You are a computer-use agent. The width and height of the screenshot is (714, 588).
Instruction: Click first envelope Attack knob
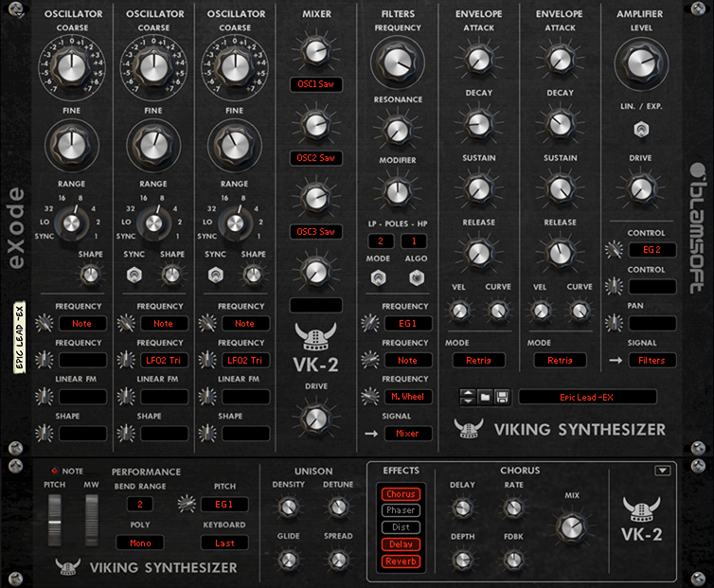(x=478, y=60)
